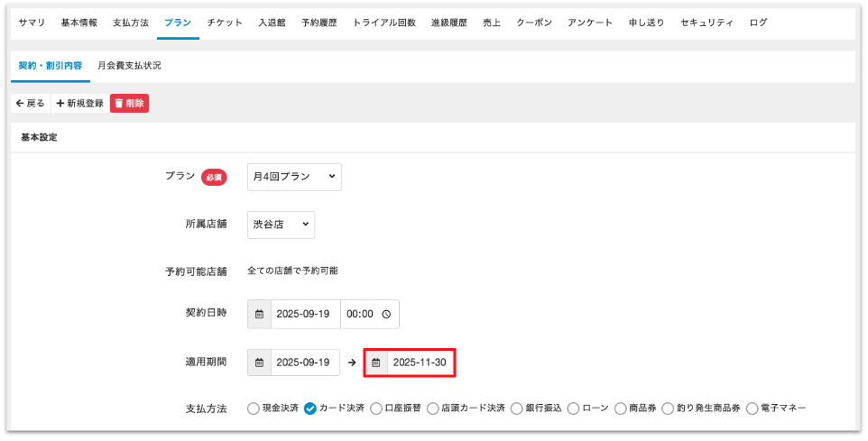
Task: Open the 月会費支払状況 sub-tab
Action: 130,66
